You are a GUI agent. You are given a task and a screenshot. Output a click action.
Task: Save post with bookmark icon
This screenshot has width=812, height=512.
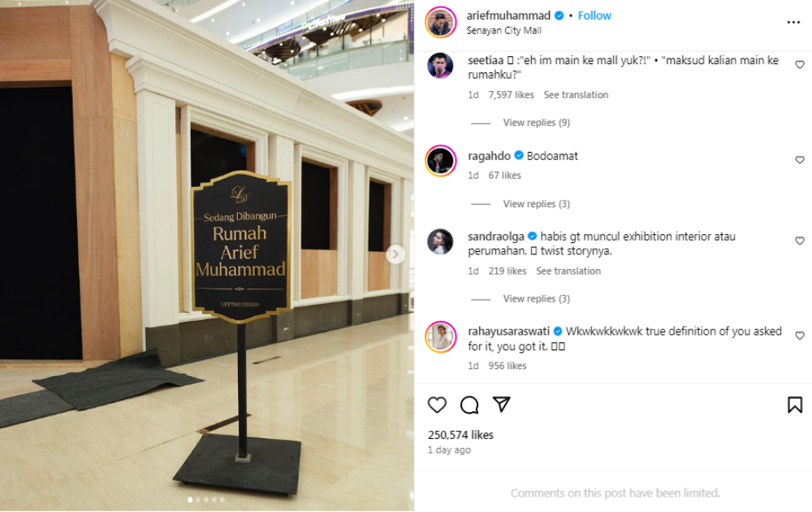(795, 405)
